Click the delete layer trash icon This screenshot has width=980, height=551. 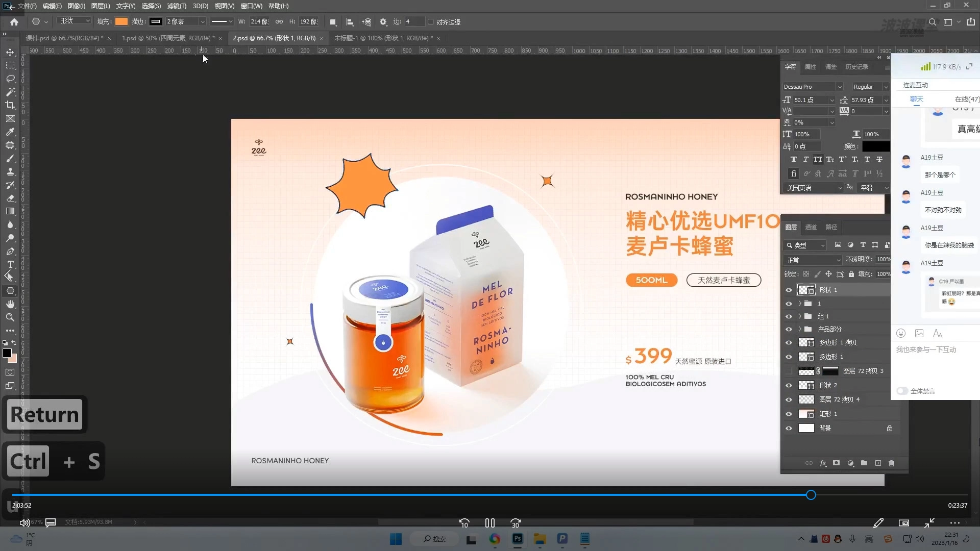891,463
